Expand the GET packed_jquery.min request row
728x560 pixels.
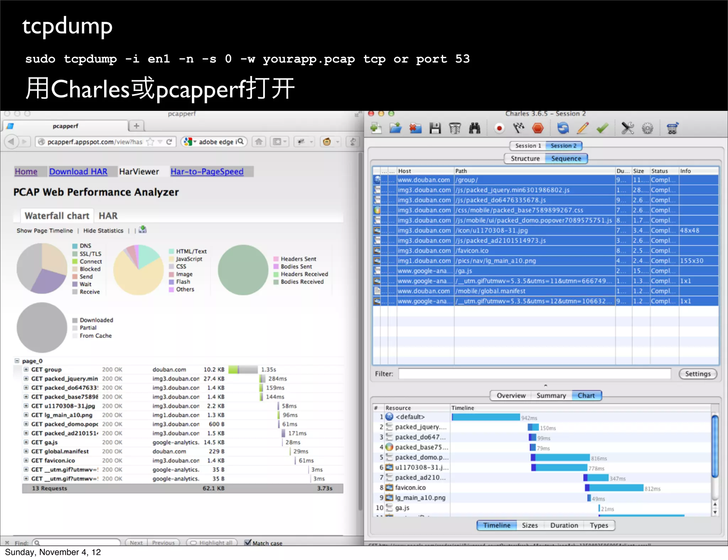[x=26, y=379]
